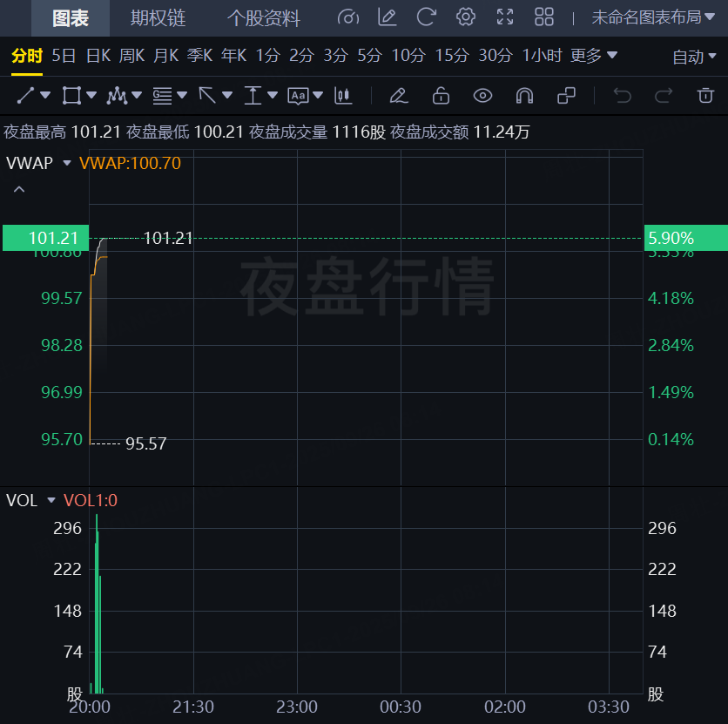The width and height of the screenshot is (728, 724).
Task: Click the refresh chart icon
Action: tap(427, 17)
